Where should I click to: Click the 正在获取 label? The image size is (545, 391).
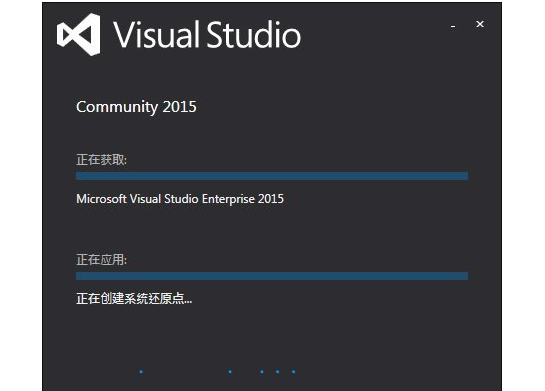pos(101,160)
